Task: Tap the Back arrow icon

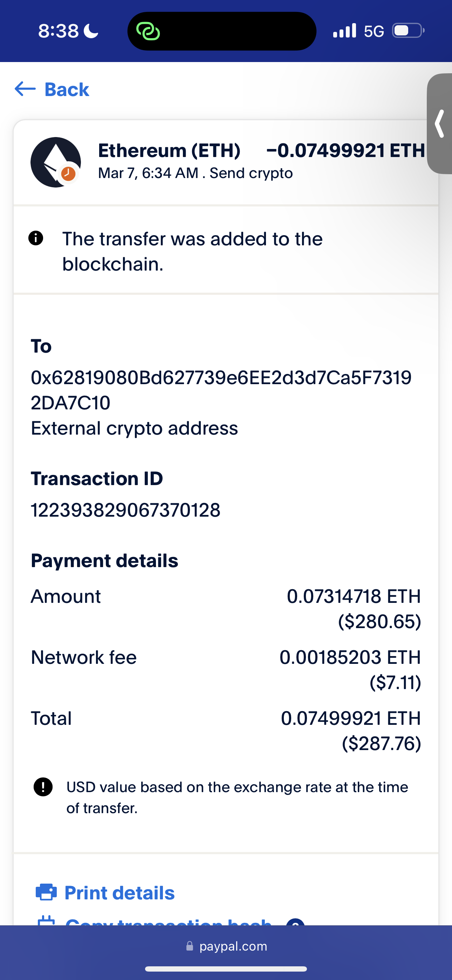Action: 25,89
